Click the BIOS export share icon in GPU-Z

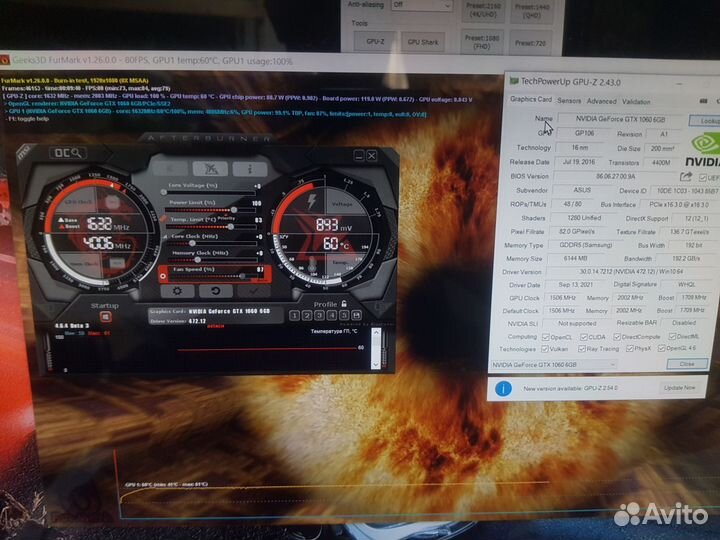686,176
